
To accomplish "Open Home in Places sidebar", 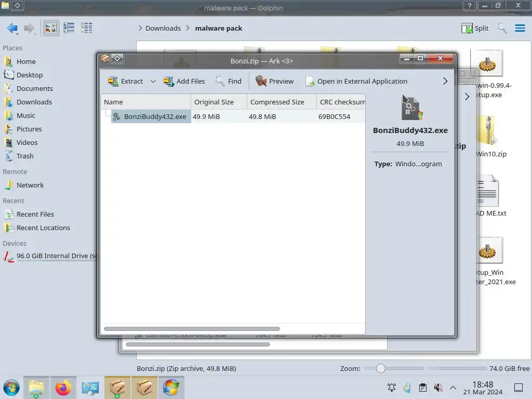I will pyautogui.click(x=26, y=61).
